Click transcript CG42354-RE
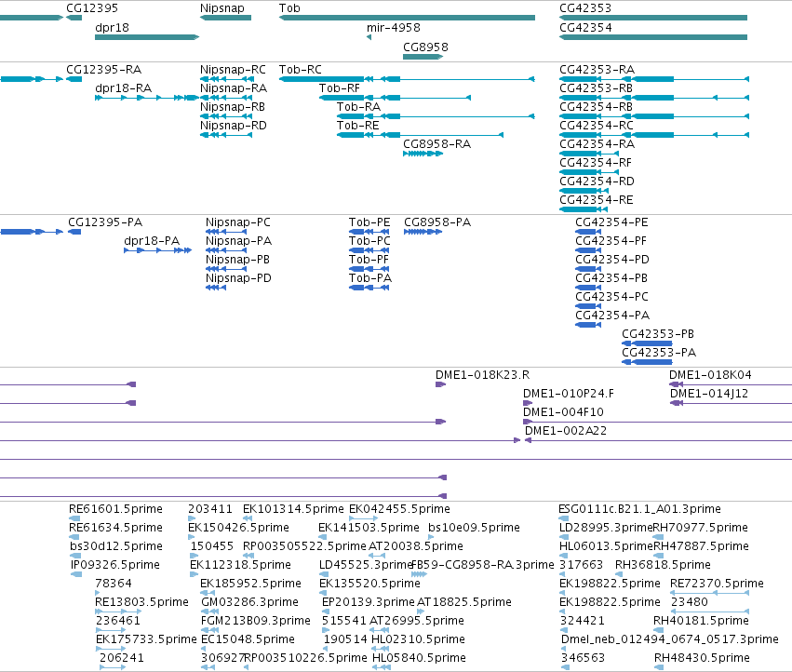This screenshot has height=672, width=792. click(597, 200)
